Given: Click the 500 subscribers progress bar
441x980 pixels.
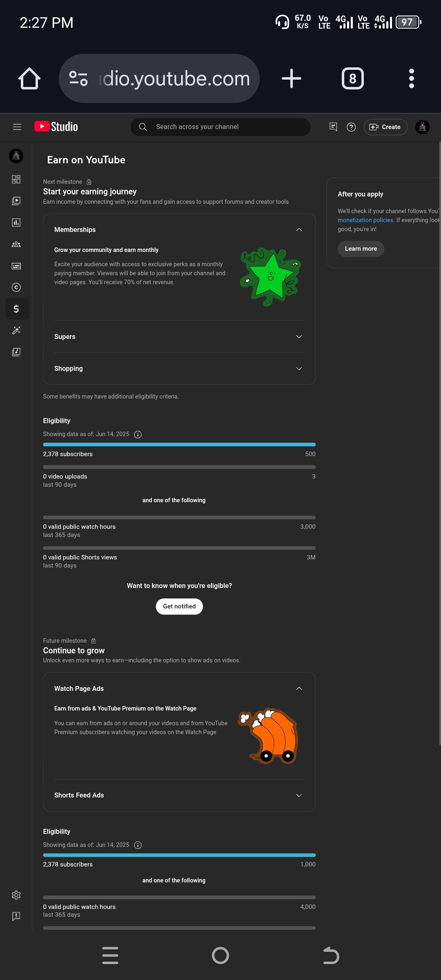Looking at the screenshot, I should [x=179, y=444].
